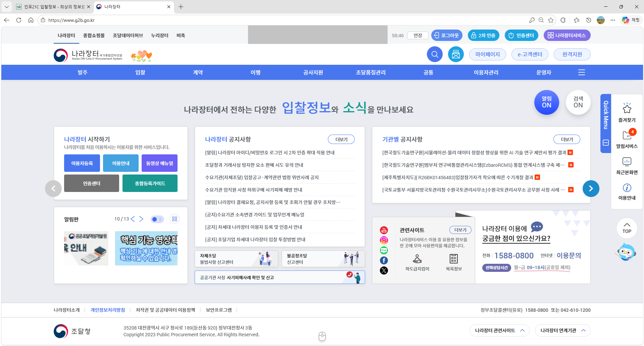Open browser tab list dropdown arrow
Screen dimensions: 644x346
click(x=7, y=7)
